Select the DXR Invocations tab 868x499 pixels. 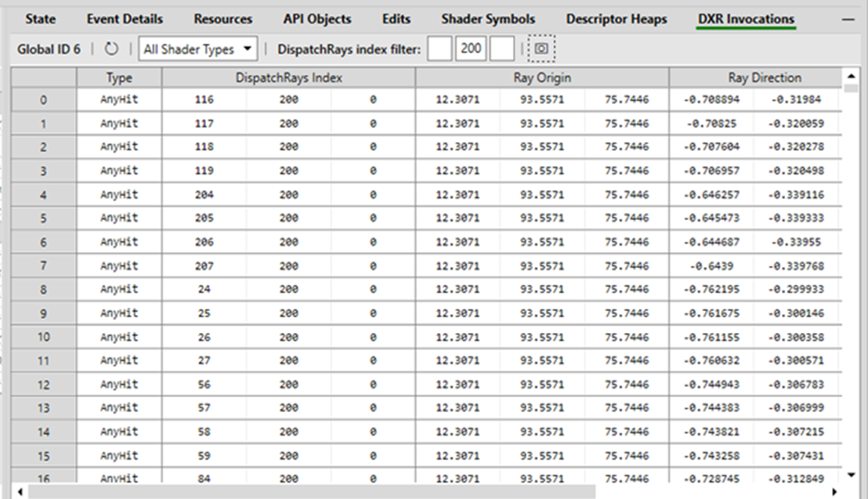coord(747,20)
